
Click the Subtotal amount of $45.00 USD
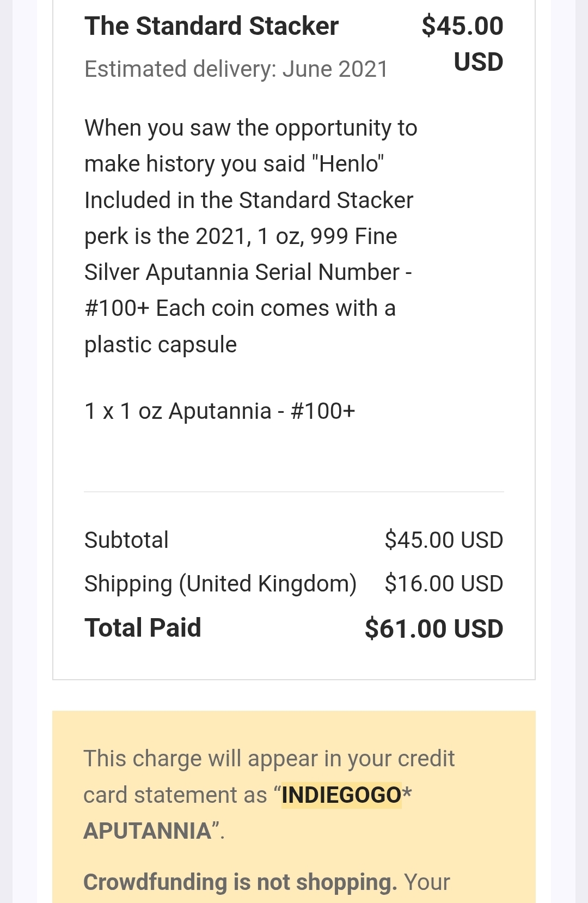coord(443,540)
